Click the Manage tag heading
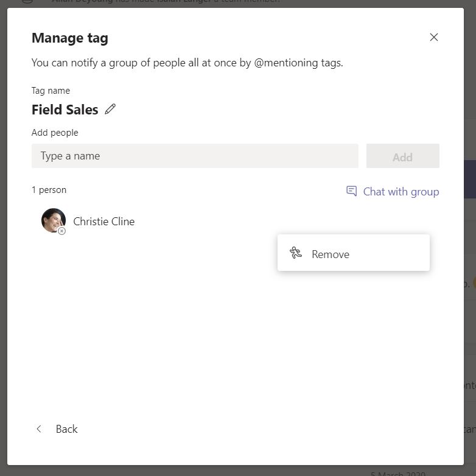 coord(70,38)
